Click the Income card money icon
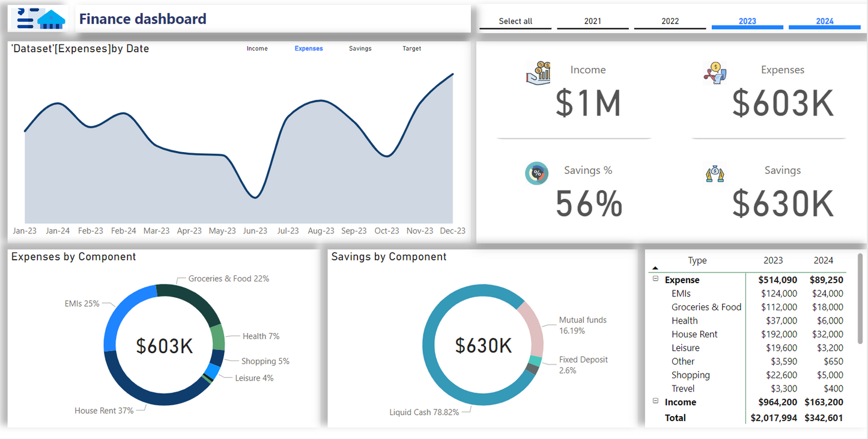The height and width of the screenshot is (439, 868). (538, 72)
